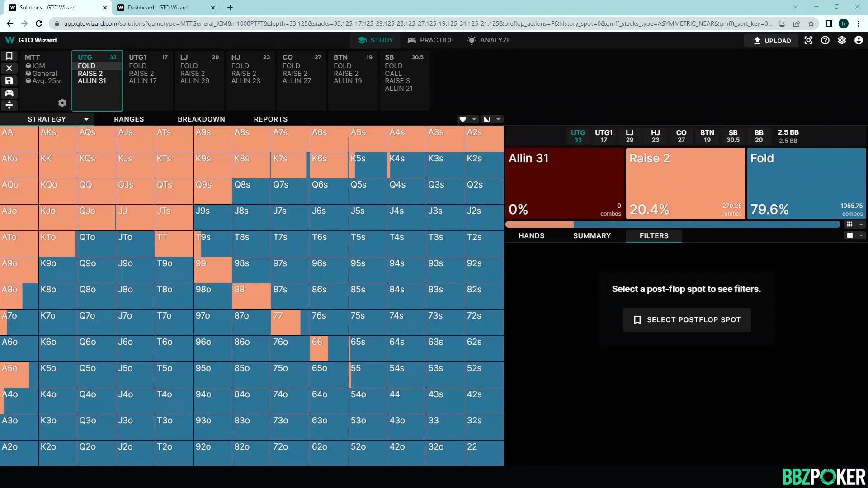Image resolution: width=868 pixels, height=488 pixels.
Task: Open dropdown arrow beside the heart icon
Action: point(474,119)
